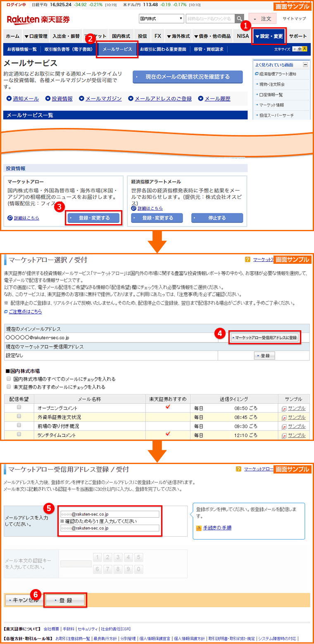314x644 pixels.
Task: Expand the 海外株式 menu
Action: (178, 36)
